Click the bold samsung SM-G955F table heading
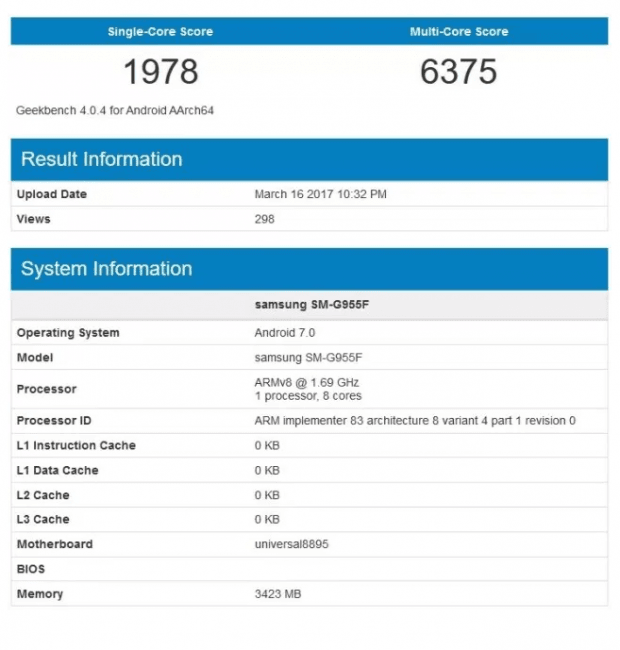This screenshot has height=650, width=620. [x=312, y=305]
